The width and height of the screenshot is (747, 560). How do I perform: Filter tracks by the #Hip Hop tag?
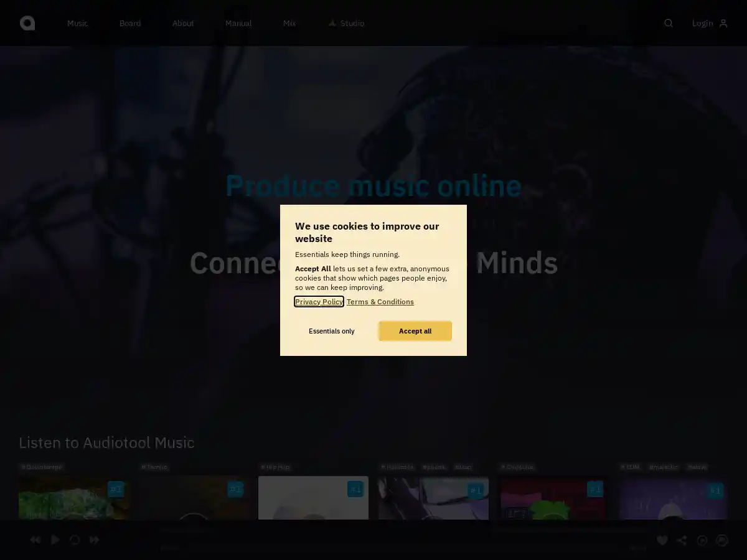pyautogui.click(x=275, y=467)
